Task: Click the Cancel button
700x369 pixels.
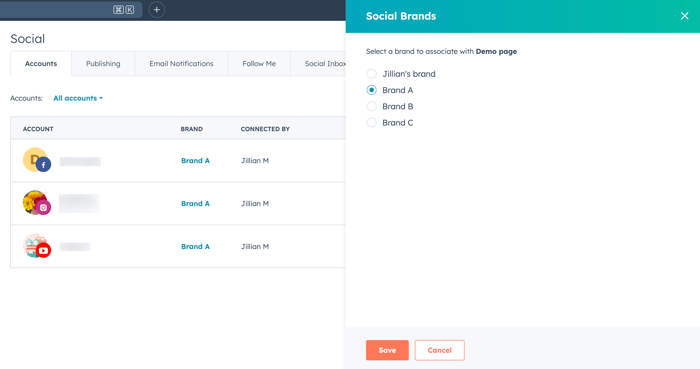Action: (439, 350)
